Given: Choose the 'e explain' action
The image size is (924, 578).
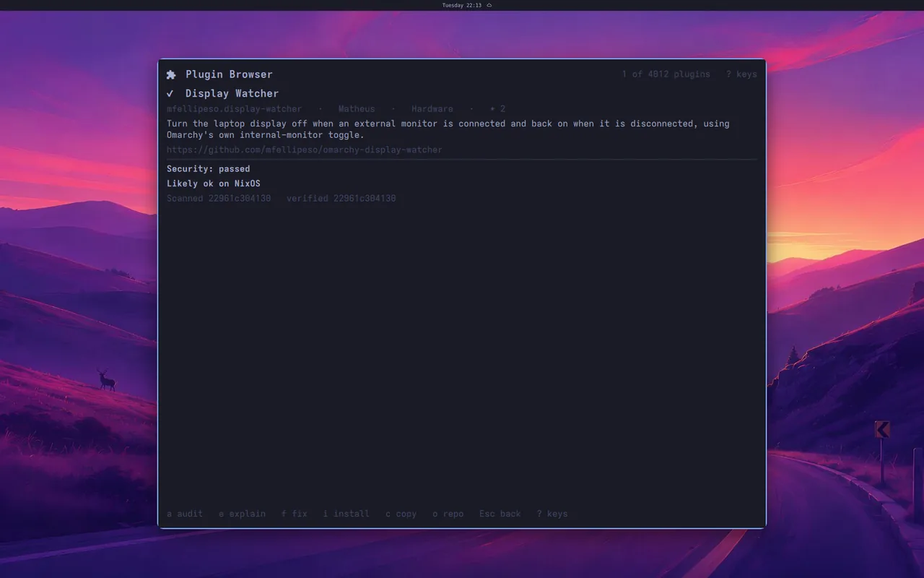Looking at the screenshot, I should click(243, 514).
